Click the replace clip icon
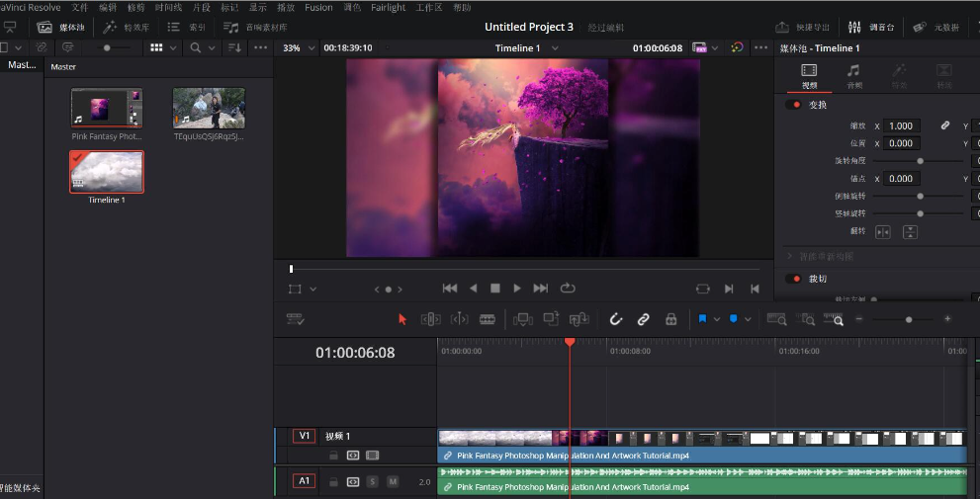980x499 pixels. 579,319
